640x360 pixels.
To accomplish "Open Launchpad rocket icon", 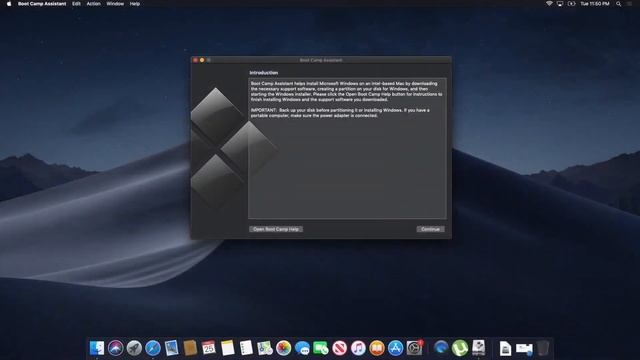I will click(134, 348).
